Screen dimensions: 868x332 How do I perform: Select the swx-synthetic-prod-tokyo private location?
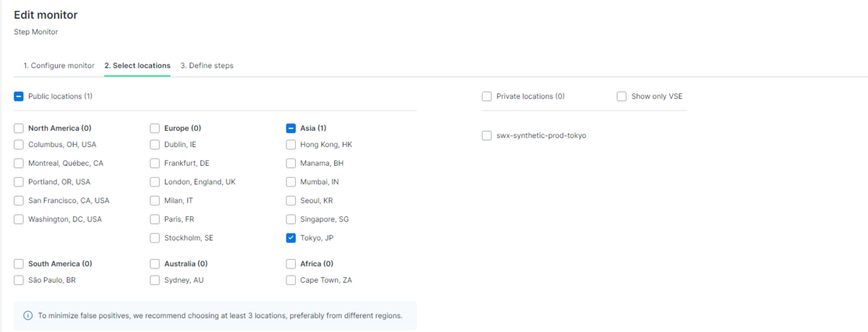[487, 135]
